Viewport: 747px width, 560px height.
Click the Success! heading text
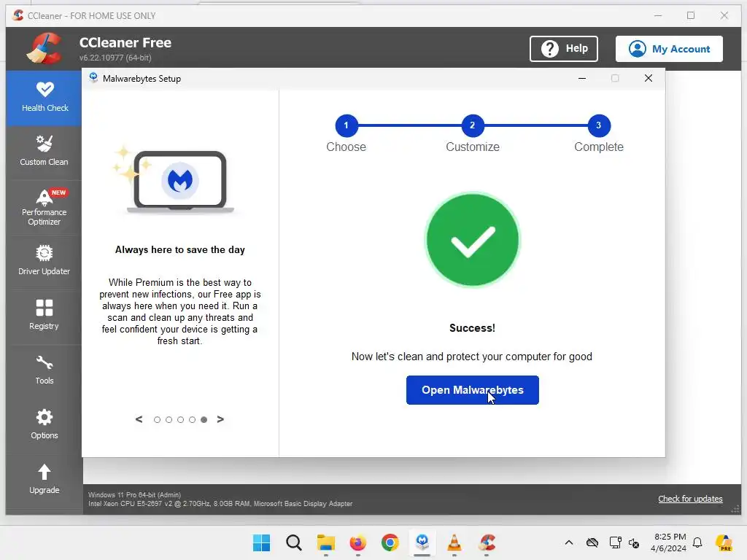click(472, 328)
